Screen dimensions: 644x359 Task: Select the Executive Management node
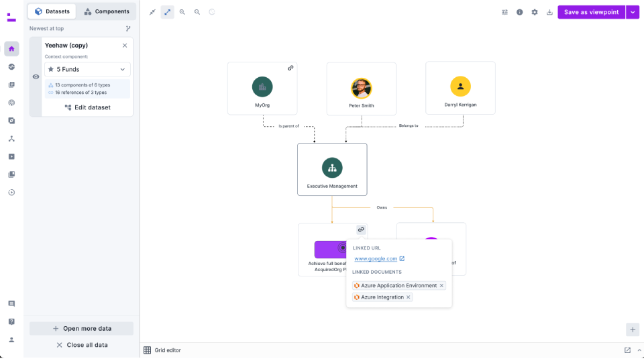pos(332,169)
